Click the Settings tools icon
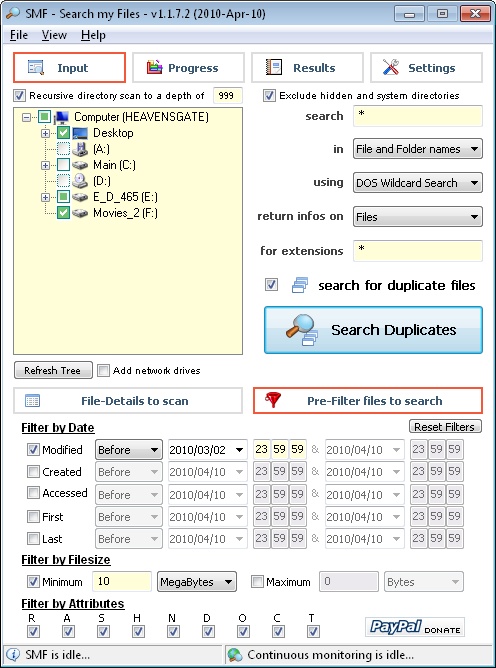 coord(391,67)
